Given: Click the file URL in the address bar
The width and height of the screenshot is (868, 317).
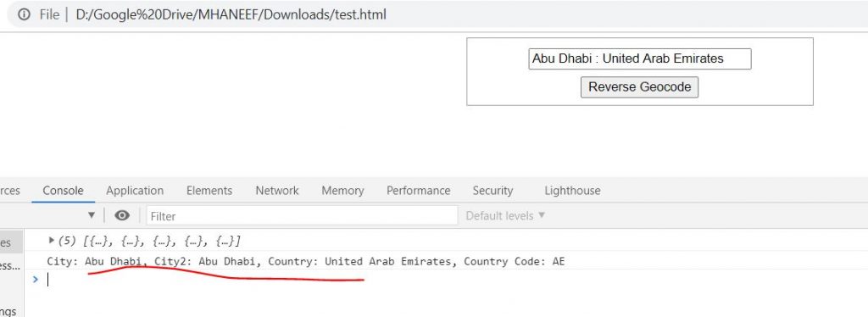Looking at the screenshot, I should [x=231, y=15].
